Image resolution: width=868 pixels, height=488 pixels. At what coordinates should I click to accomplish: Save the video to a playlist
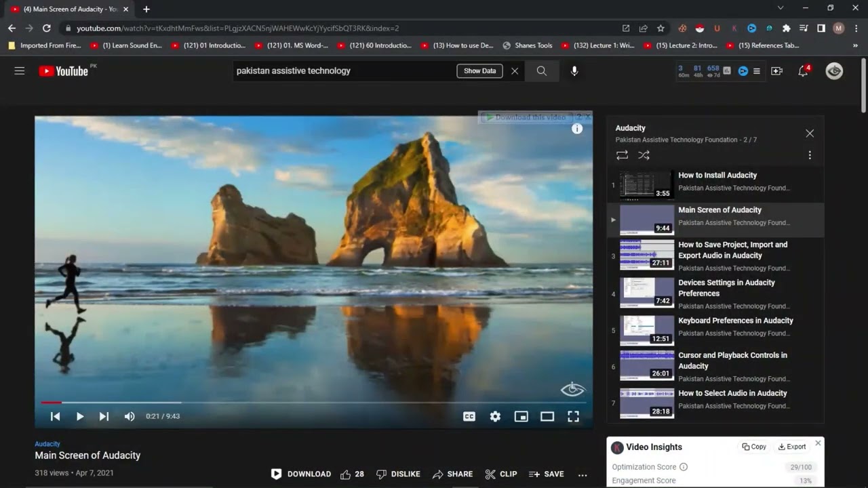(547, 474)
